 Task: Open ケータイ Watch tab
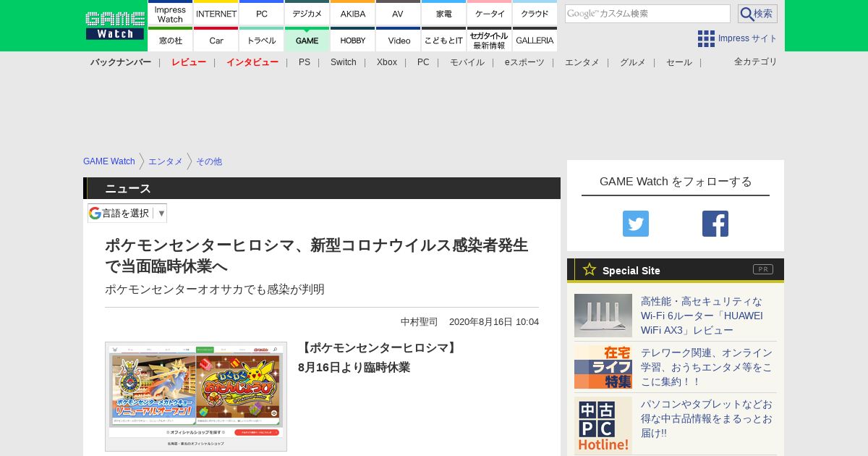(x=490, y=13)
